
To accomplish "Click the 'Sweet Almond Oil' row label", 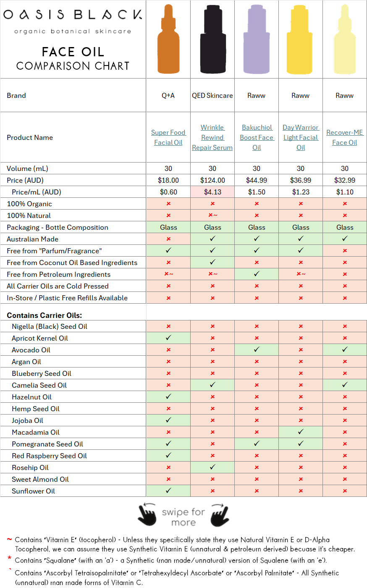I will [40, 479].
